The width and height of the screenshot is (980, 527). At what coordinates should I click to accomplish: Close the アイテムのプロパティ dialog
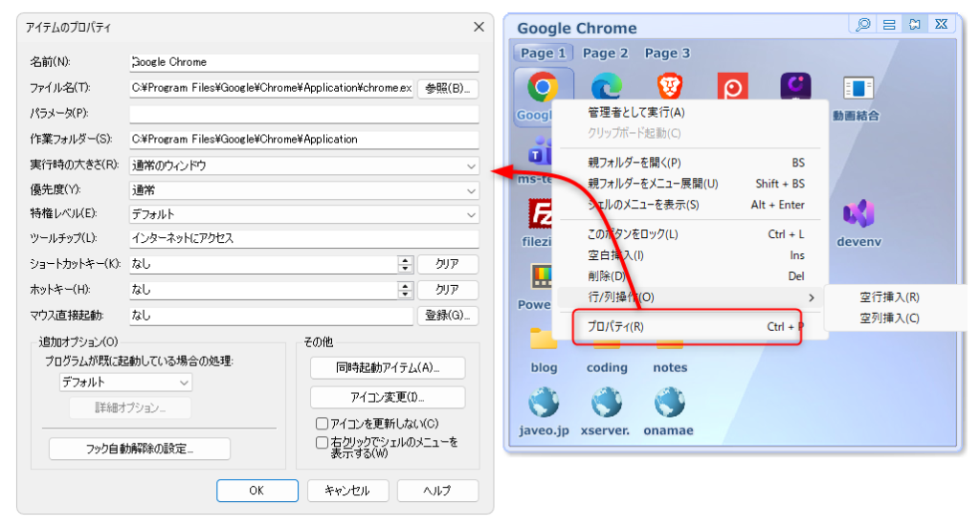tap(479, 27)
